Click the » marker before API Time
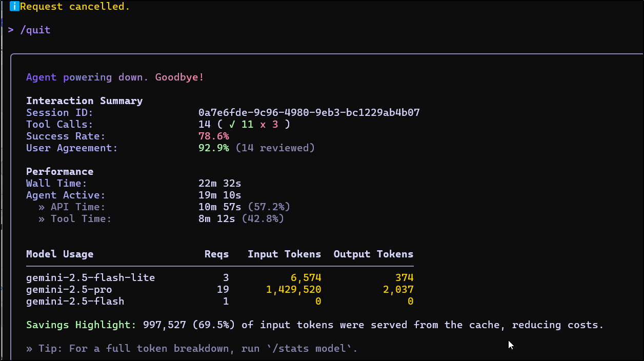The width and height of the screenshot is (644, 361). [x=42, y=207]
